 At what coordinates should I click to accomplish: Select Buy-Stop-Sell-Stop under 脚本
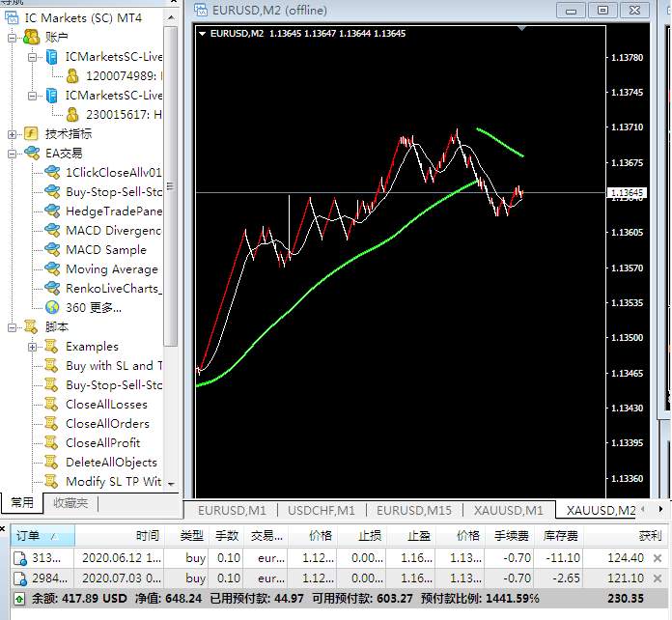click(114, 385)
